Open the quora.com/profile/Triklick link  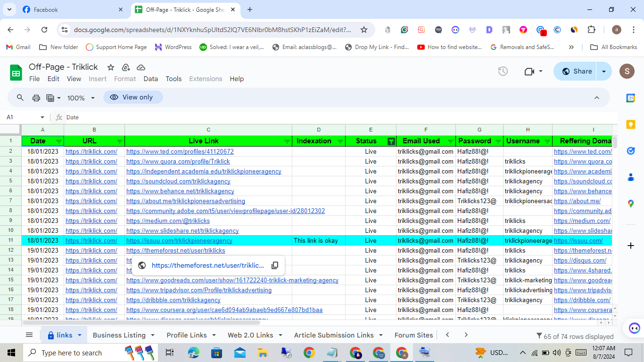pos(178,162)
